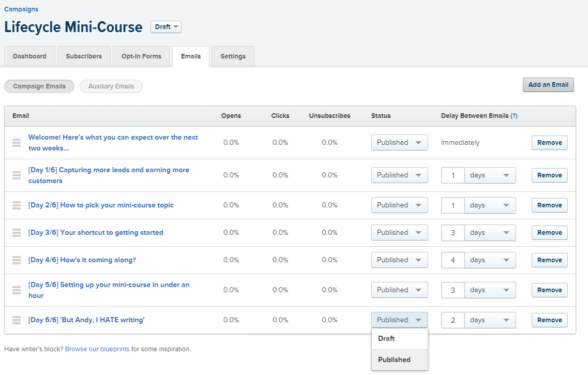
Task: Select the Campaign Emails filter pill
Action: coord(39,86)
